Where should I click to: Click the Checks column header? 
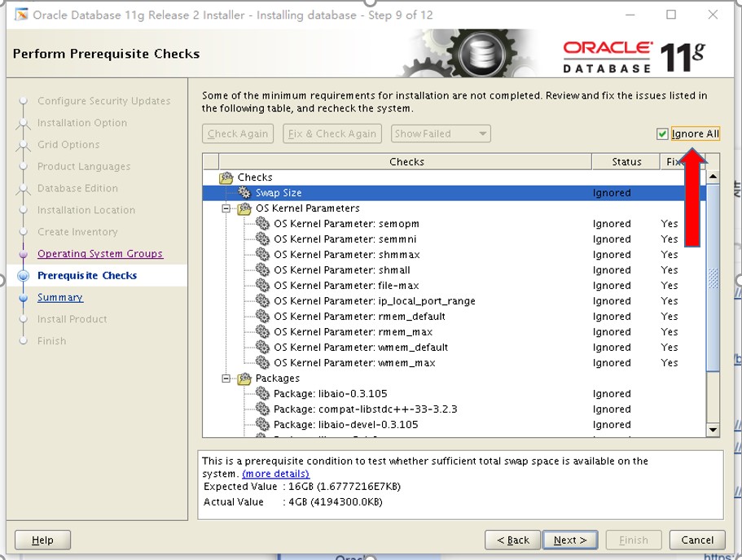pyautogui.click(x=406, y=162)
